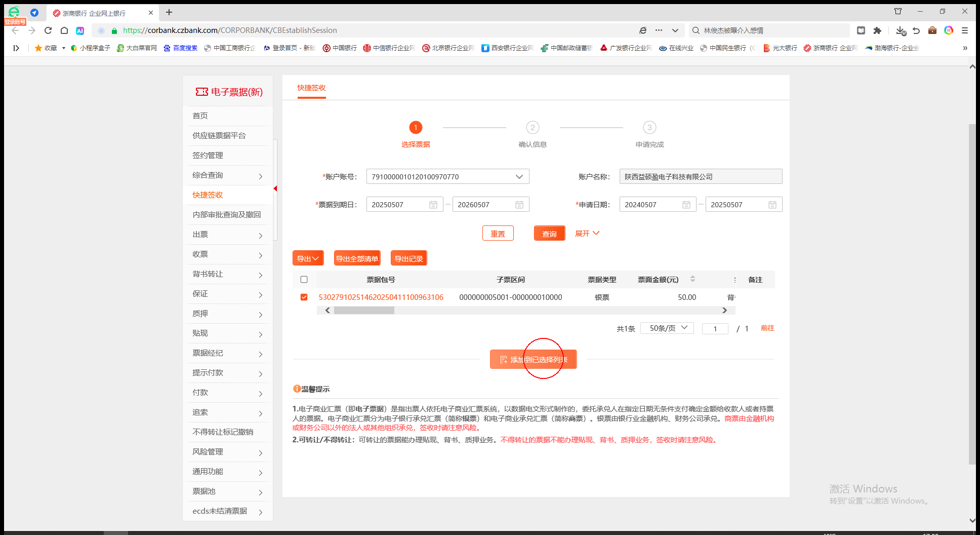Click the 导出全部清单 button
The height and width of the screenshot is (535, 980).
click(x=357, y=258)
